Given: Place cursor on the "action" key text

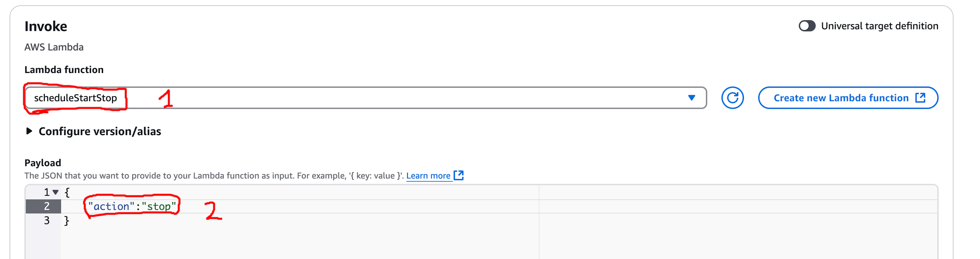Looking at the screenshot, I should [111, 206].
